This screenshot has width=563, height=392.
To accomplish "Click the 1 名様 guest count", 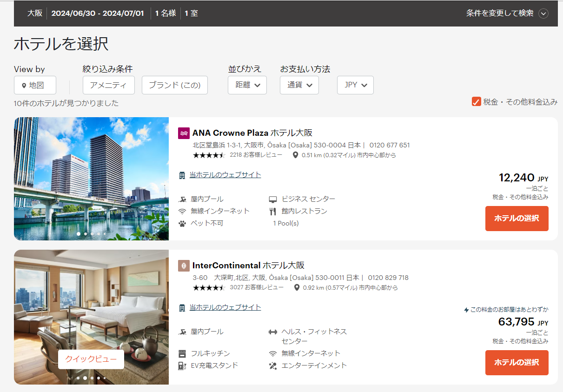I will click(x=166, y=13).
